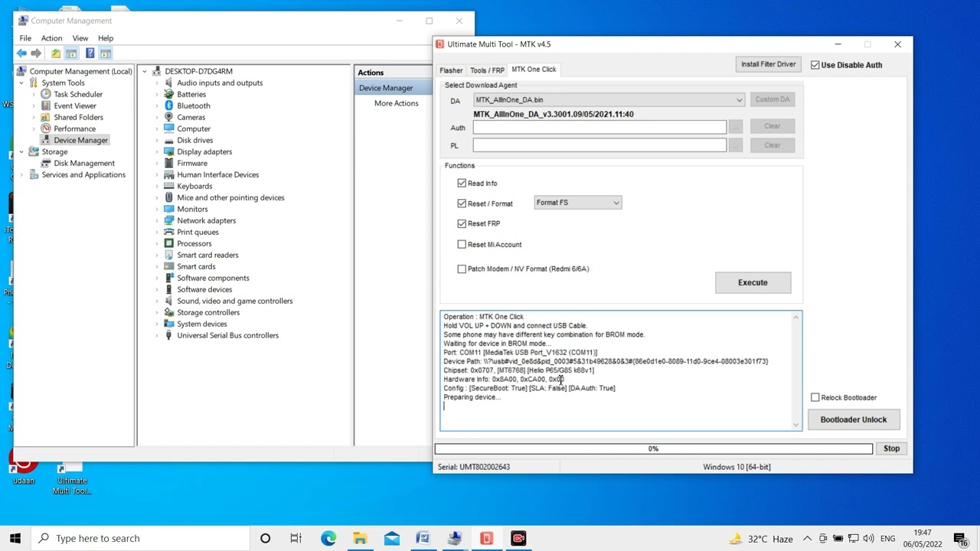Uncheck the Read Info checkbox
Screen dimensions: 980x551
[462, 183]
